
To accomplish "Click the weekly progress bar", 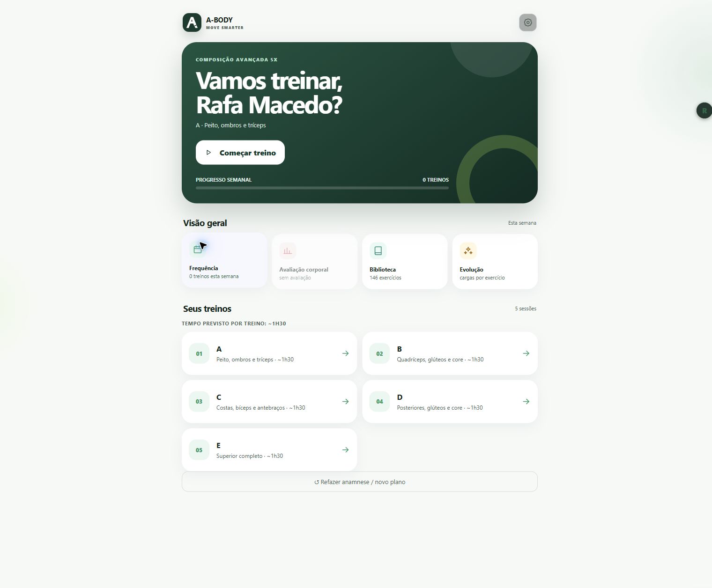I will 322,188.
